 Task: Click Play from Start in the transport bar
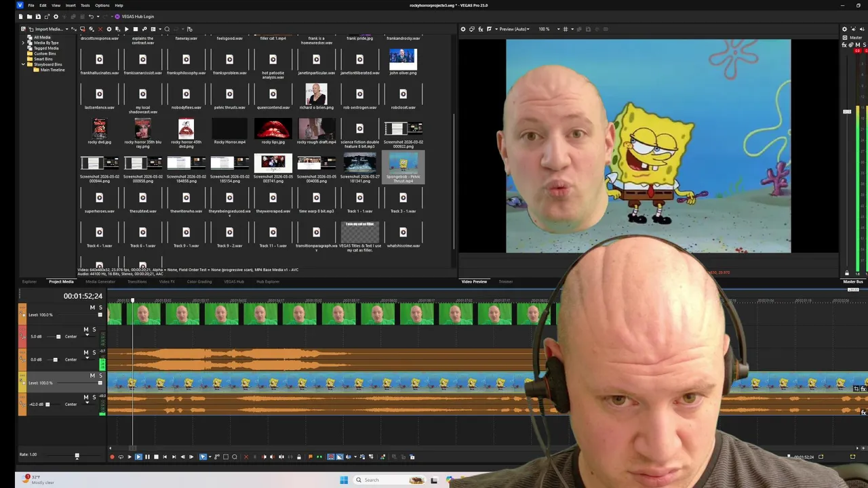tap(130, 457)
